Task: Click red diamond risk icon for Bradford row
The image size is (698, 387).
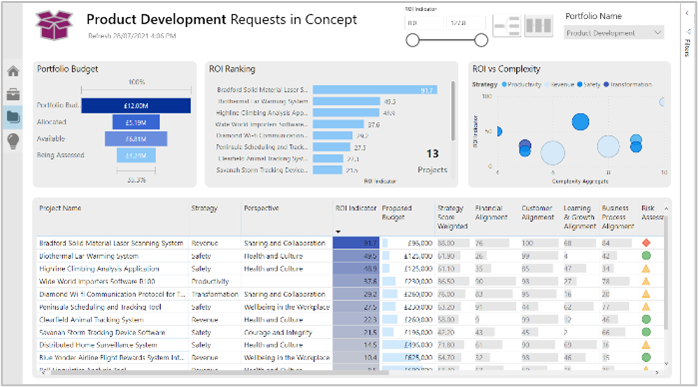Action: 646,243
